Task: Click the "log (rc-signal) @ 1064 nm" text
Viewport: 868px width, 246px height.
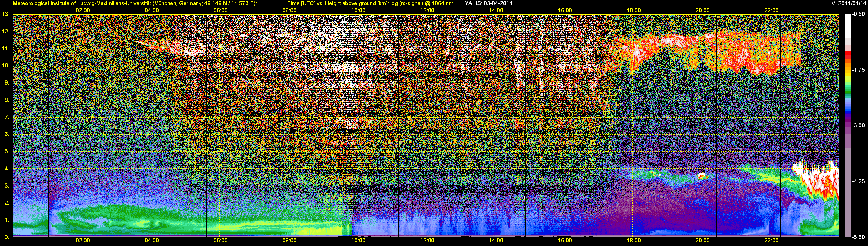Action: (421, 3)
